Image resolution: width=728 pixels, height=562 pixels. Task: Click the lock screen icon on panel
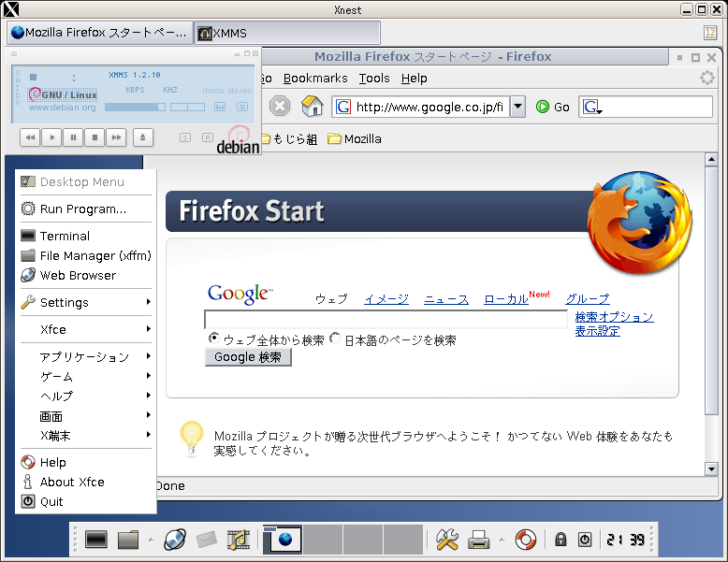(561, 540)
